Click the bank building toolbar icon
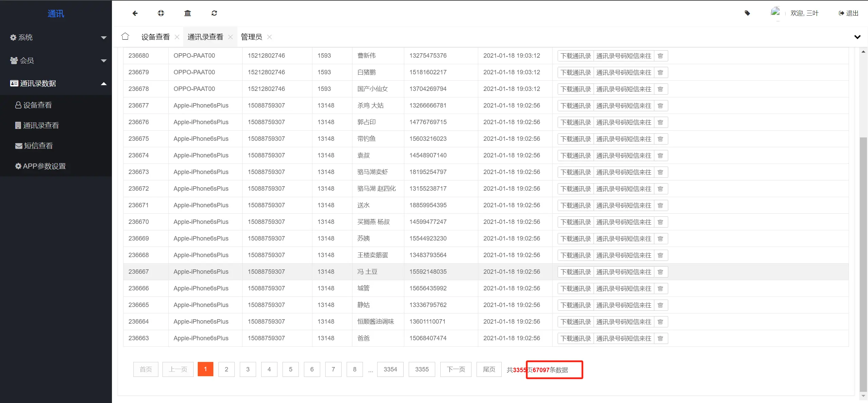868x403 pixels. [188, 13]
